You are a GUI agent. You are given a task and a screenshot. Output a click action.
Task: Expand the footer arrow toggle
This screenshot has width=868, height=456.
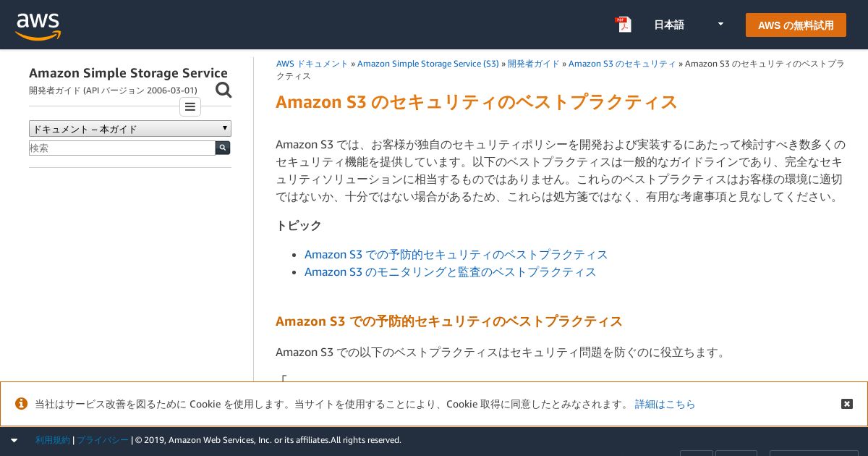[x=14, y=440]
